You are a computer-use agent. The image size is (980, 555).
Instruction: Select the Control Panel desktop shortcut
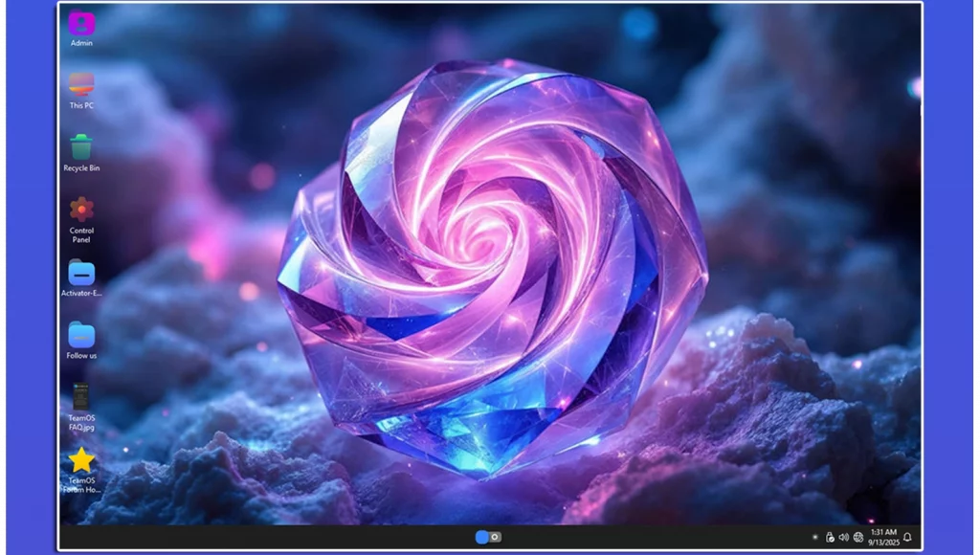coord(81,210)
